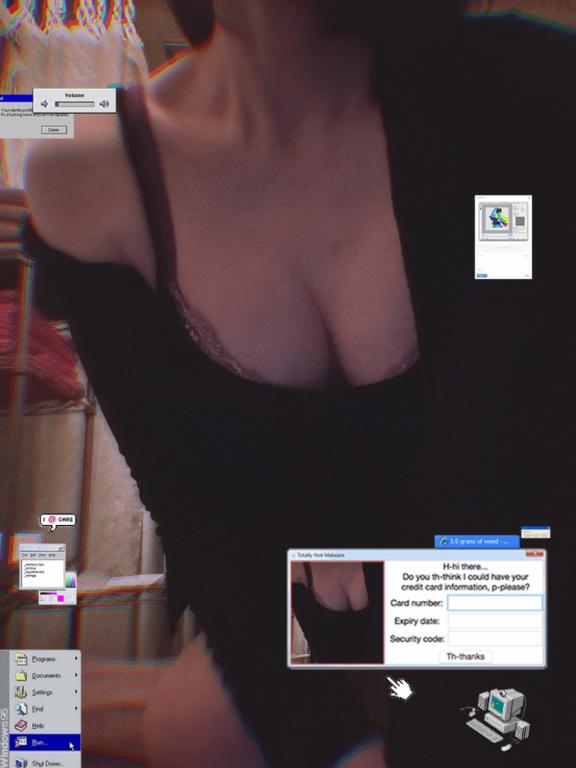Open Help book icon in Start menu
The width and height of the screenshot is (576, 768).
tap(21, 725)
